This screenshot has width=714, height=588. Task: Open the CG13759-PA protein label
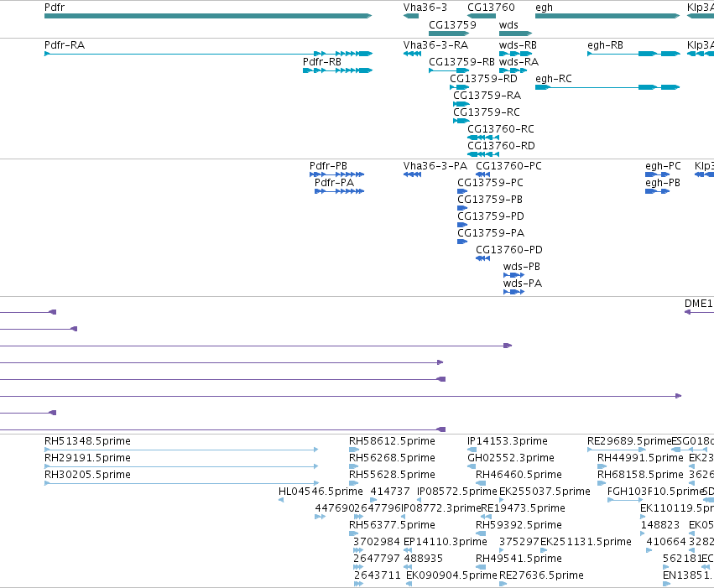[491, 233]
